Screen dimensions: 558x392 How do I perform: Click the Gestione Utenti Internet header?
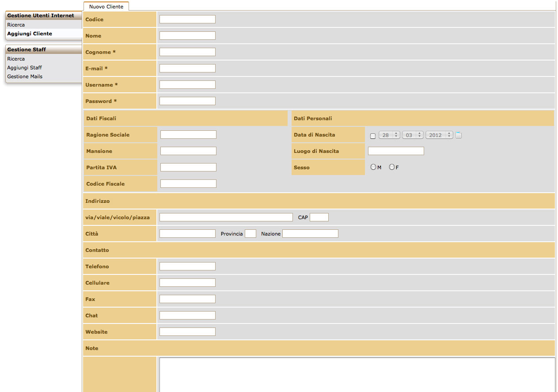point(43,15)
